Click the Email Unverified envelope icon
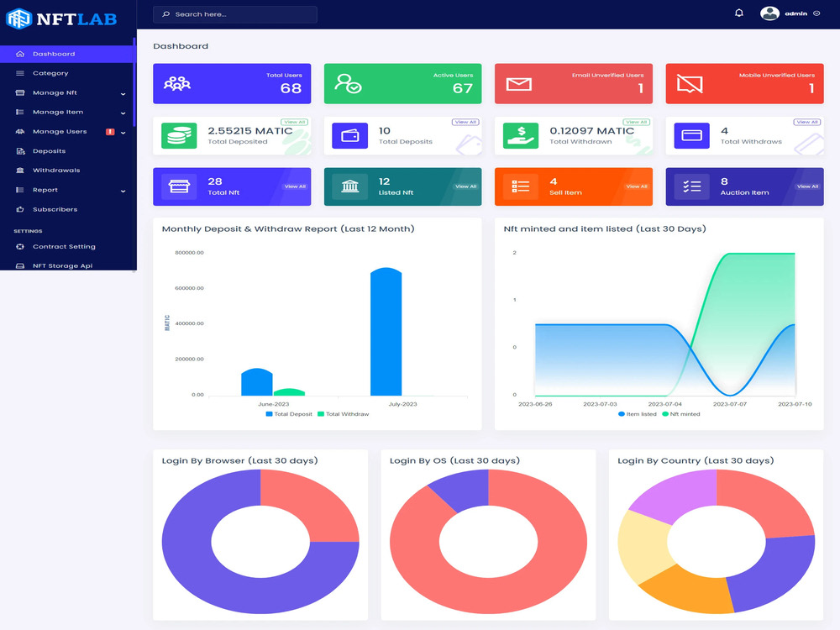The image size is (840, 630). [518, 84]
